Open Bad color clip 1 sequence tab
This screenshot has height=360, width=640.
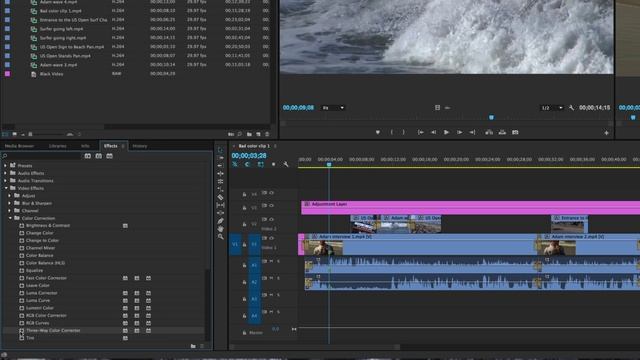[x=254, y=146]
